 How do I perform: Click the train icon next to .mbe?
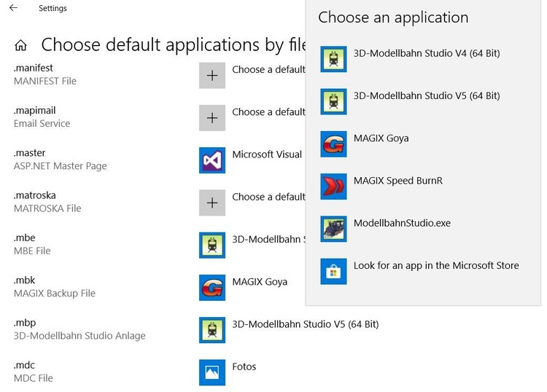click(212, 245)
